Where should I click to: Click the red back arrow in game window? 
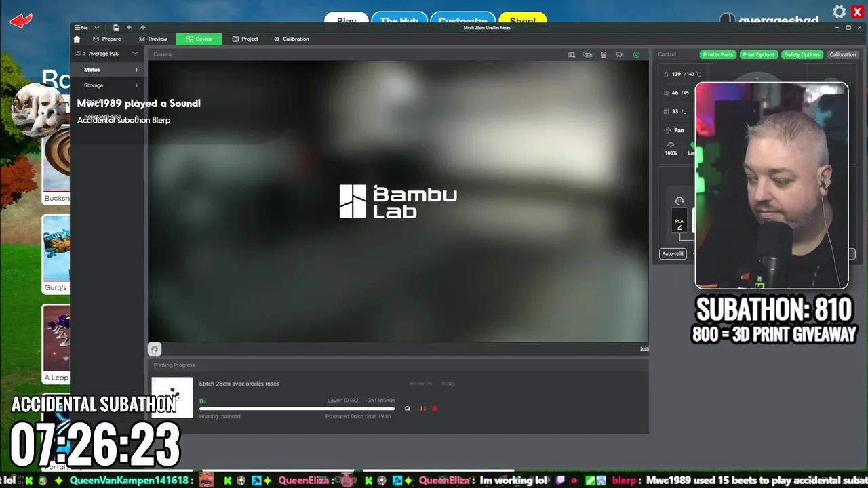(21, 20)
